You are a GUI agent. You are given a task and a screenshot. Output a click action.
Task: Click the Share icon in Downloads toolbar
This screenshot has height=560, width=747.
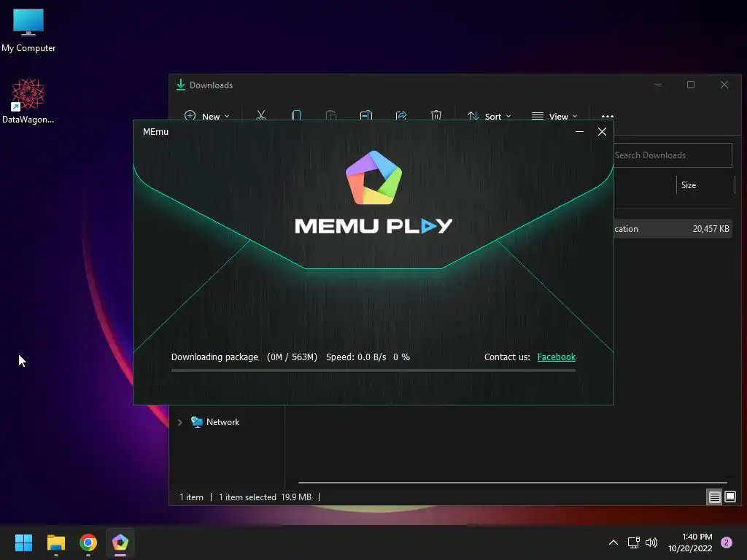pyautogui.click(x=401, y=116)
